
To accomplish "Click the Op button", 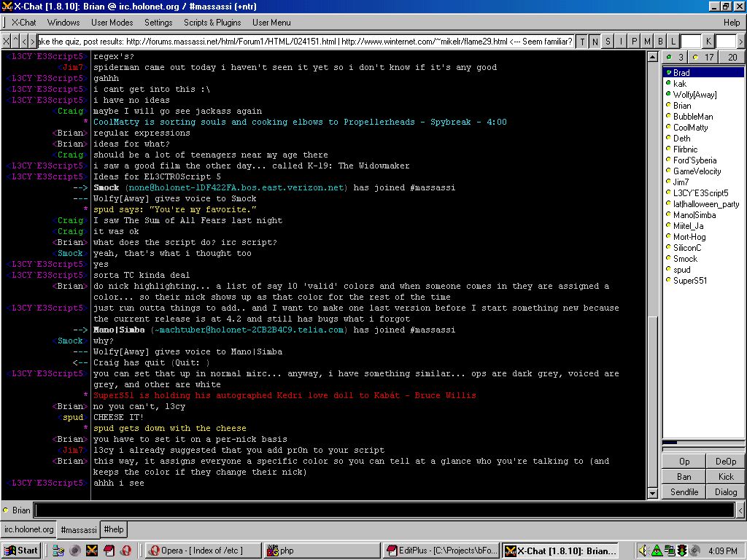I will coord(684,461).
